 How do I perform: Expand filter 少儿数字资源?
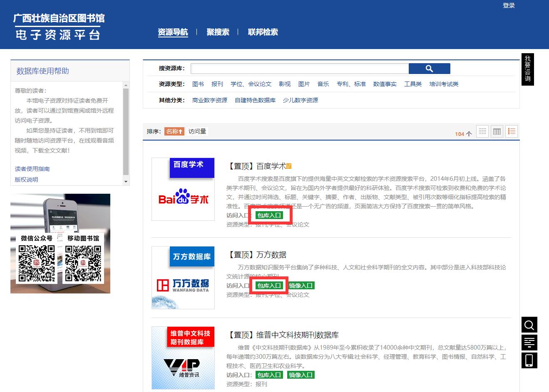click(x=301, y=100)
